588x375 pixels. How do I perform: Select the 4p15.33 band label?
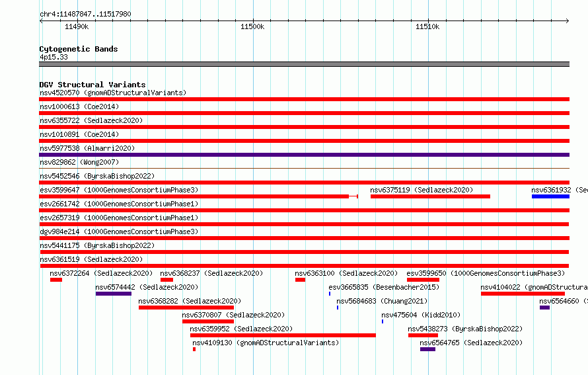(54, 57)
